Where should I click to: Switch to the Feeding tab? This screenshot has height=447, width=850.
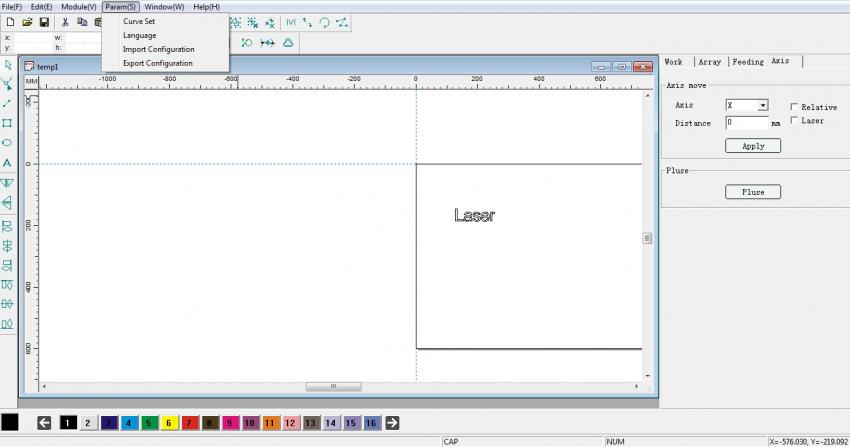coord(747,62)
